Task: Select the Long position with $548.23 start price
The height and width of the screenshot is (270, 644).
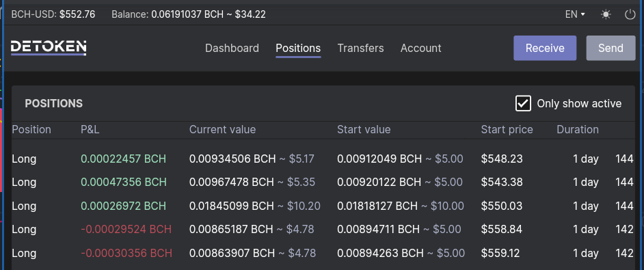Action: tap(323, 159)
